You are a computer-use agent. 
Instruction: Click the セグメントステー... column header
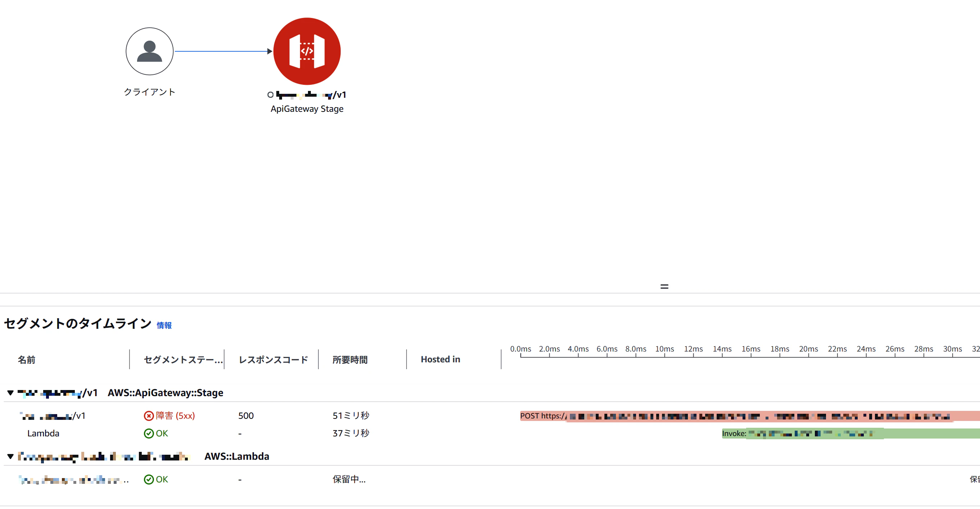(x=183, y=359)
